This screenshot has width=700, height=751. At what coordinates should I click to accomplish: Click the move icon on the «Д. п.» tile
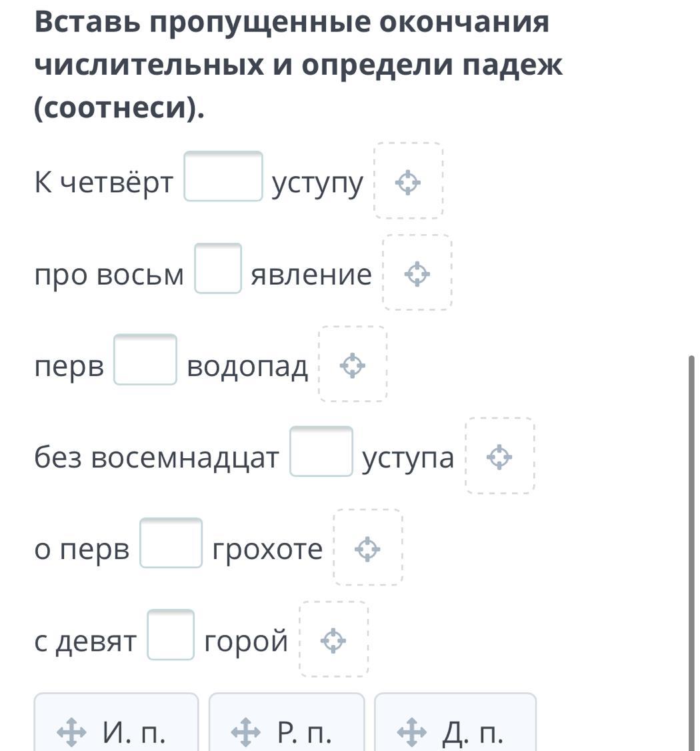(x=412, y=732)
